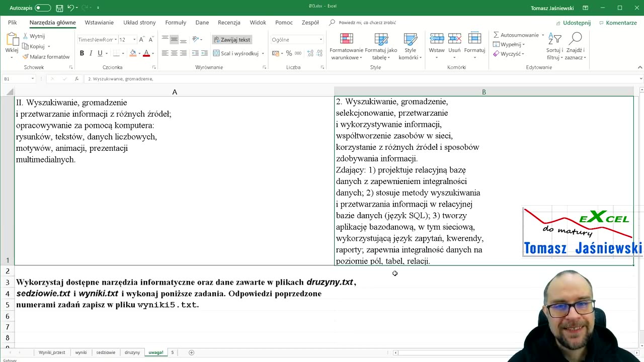Save the workbook via disk icon

[x=59, y=8]
